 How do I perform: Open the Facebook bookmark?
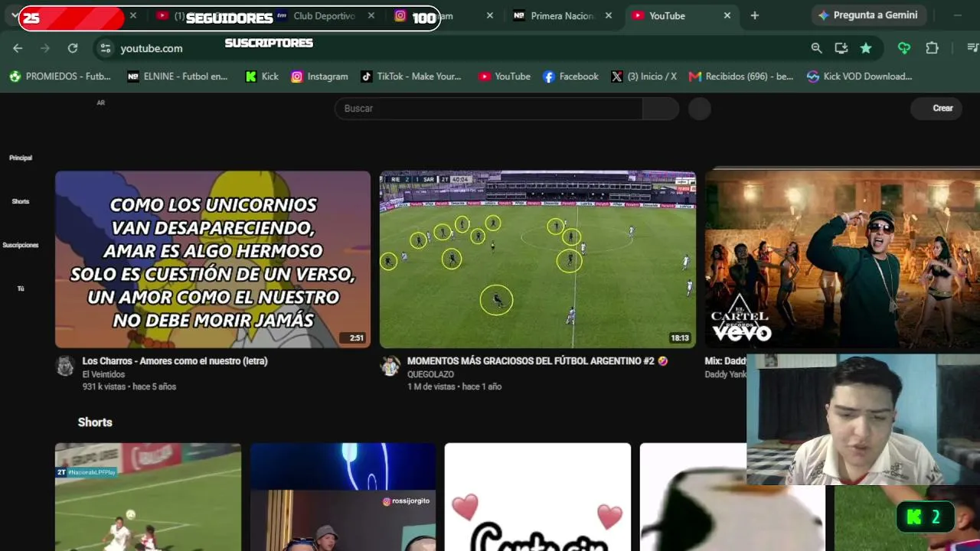coord(570,77)
